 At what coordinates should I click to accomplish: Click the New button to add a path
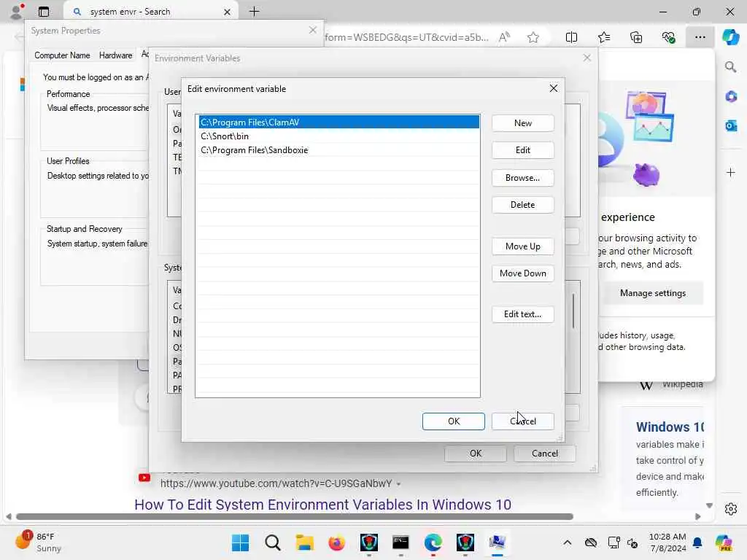[x=522, y=122]
